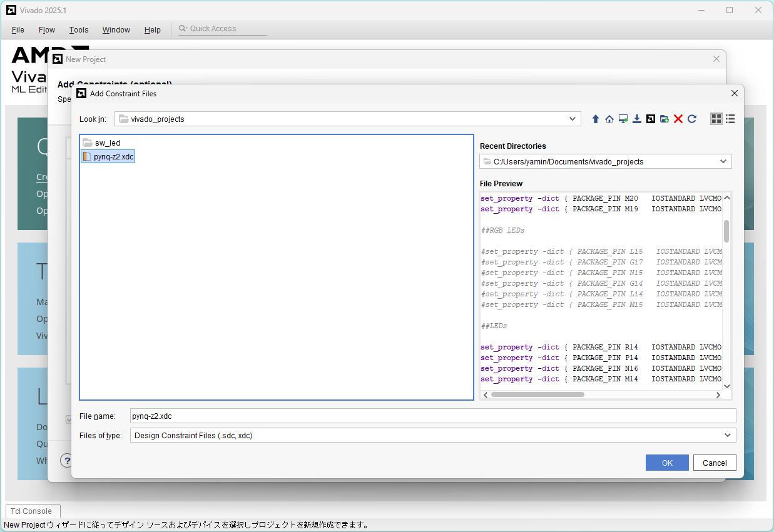Image resolution: width=774 pixels, height=532 pixels.
Task: Refresh the file listing
Action: tap(692, 119)
